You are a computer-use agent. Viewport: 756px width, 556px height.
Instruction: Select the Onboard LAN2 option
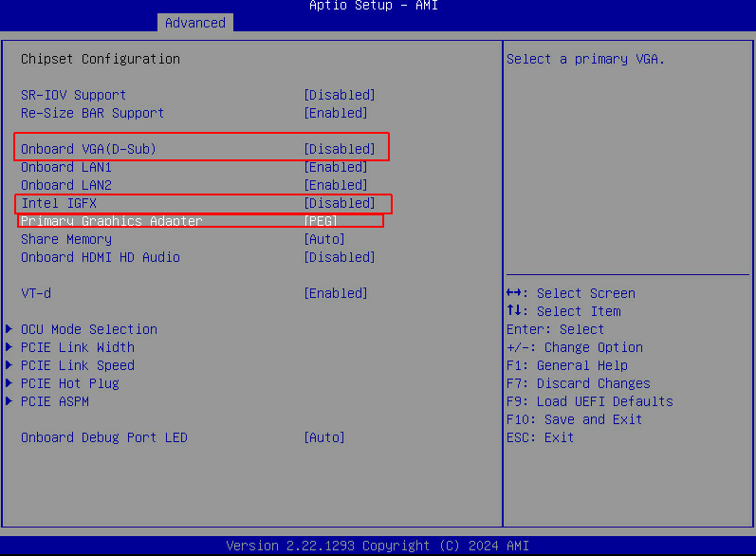click(66, 185)
